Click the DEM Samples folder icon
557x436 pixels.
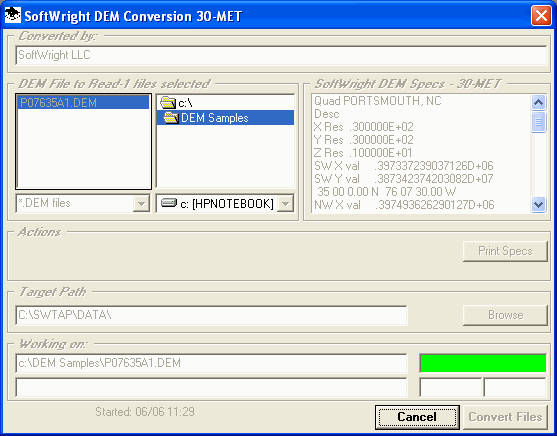pos(171,118)
